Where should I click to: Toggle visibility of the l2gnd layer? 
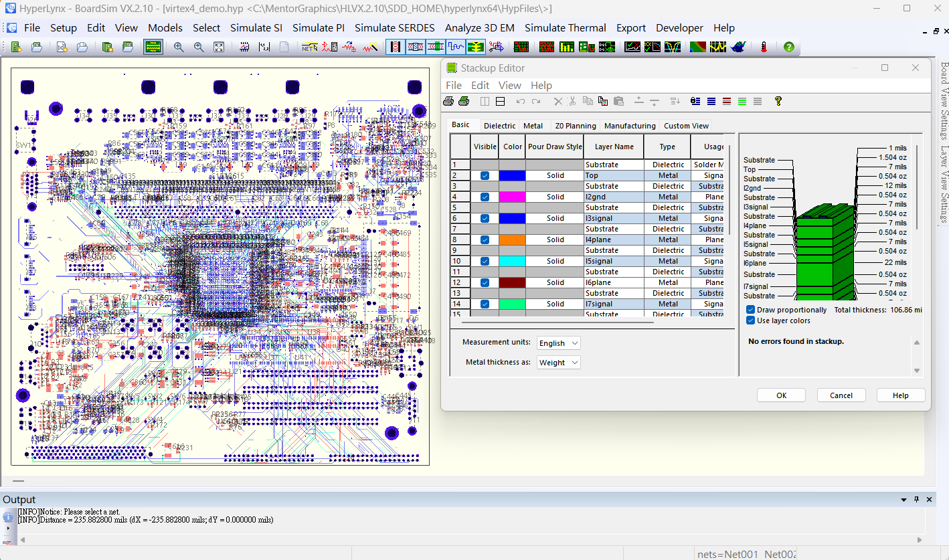485,197
